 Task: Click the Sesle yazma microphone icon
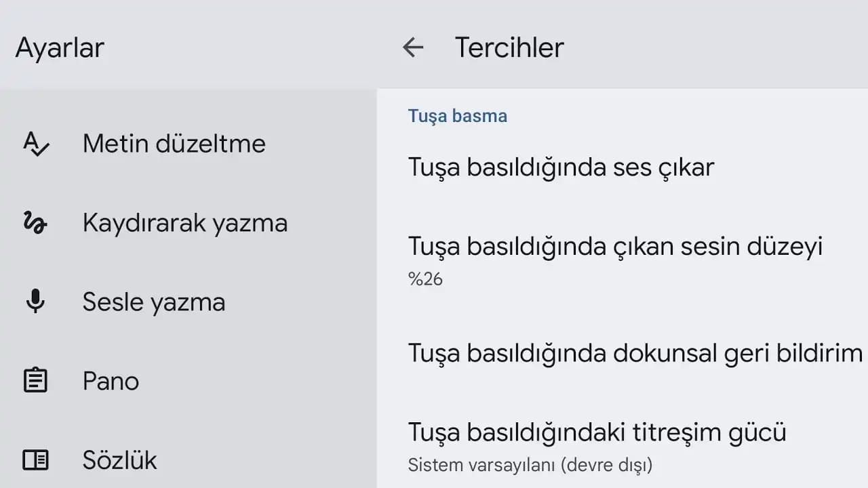point(35,302)
